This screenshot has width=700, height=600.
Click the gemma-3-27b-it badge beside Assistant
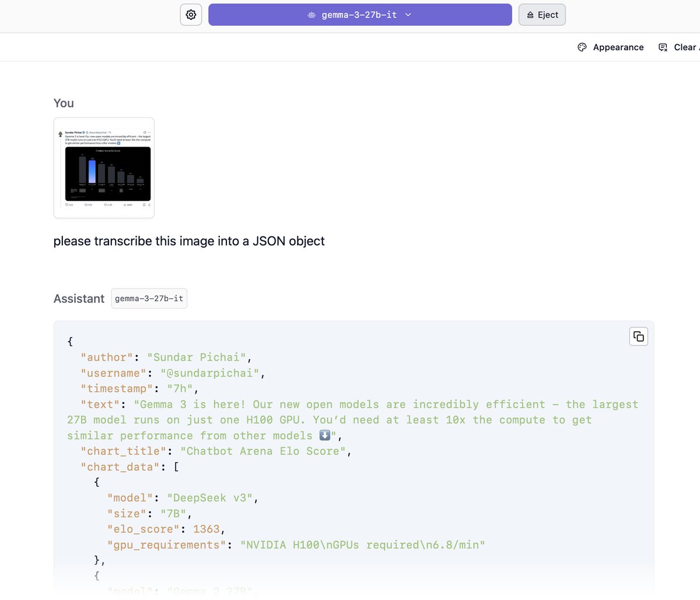pyautogui.click(x=149, y=298)
